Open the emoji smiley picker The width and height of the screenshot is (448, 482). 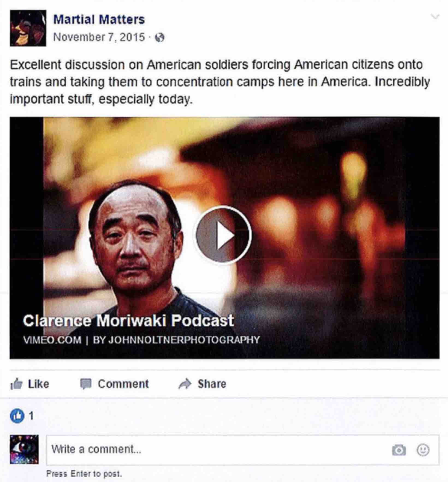[423, 450]
